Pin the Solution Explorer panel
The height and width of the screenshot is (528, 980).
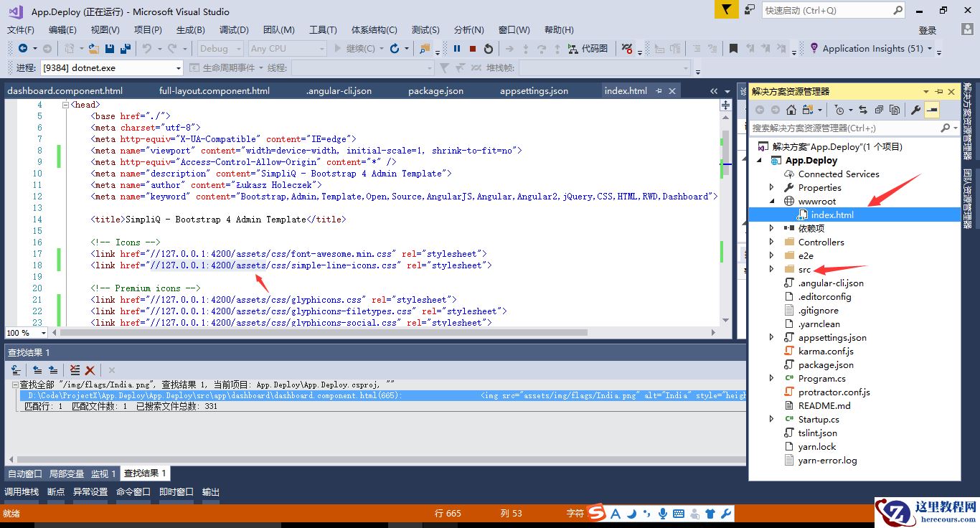[x=939, y=91]
